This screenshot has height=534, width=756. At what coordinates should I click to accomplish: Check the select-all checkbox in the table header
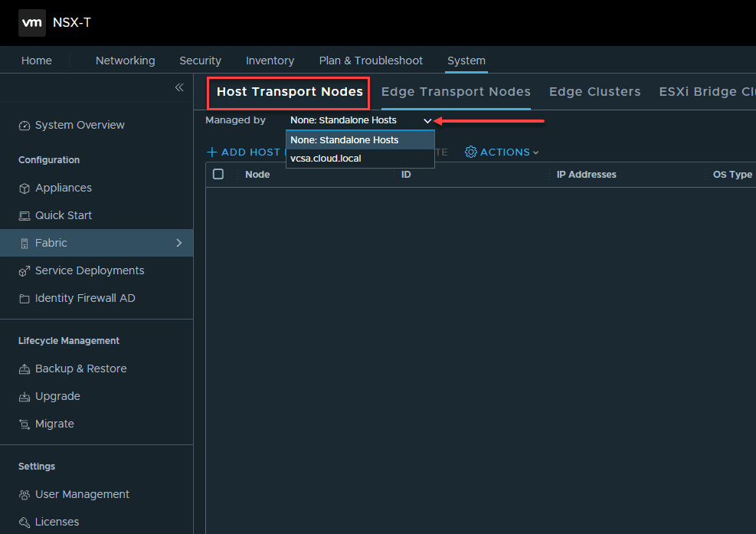point(218,174)
